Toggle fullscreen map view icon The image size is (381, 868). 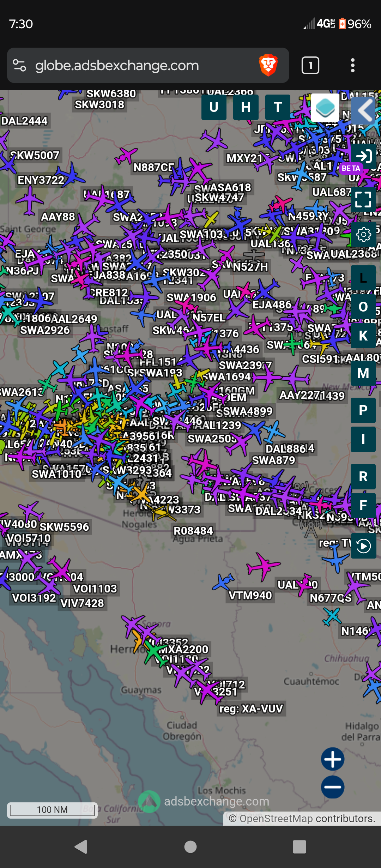pyautogui.click(x=363, y=199)
